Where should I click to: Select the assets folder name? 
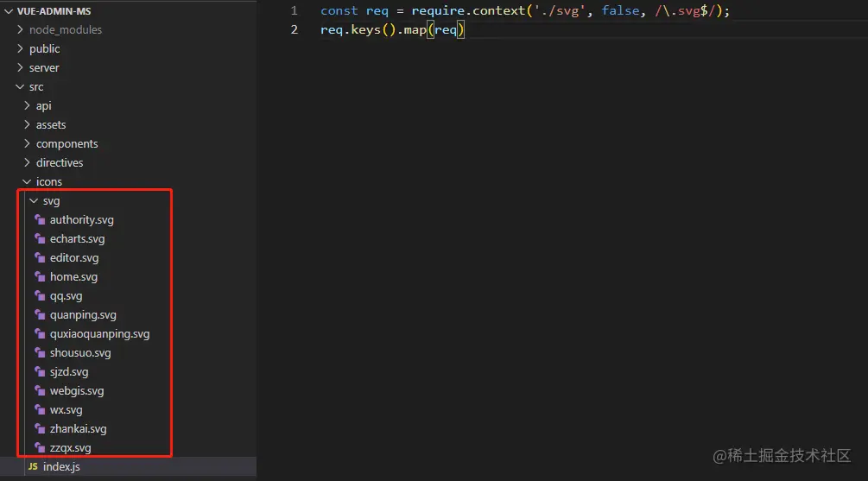point(51,125)
